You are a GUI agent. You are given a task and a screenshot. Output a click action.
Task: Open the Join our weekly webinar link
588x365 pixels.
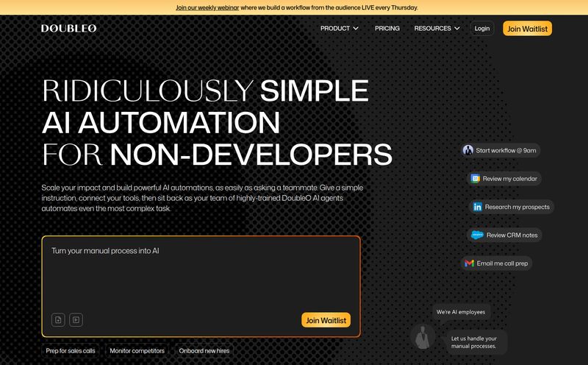(207, 7)
